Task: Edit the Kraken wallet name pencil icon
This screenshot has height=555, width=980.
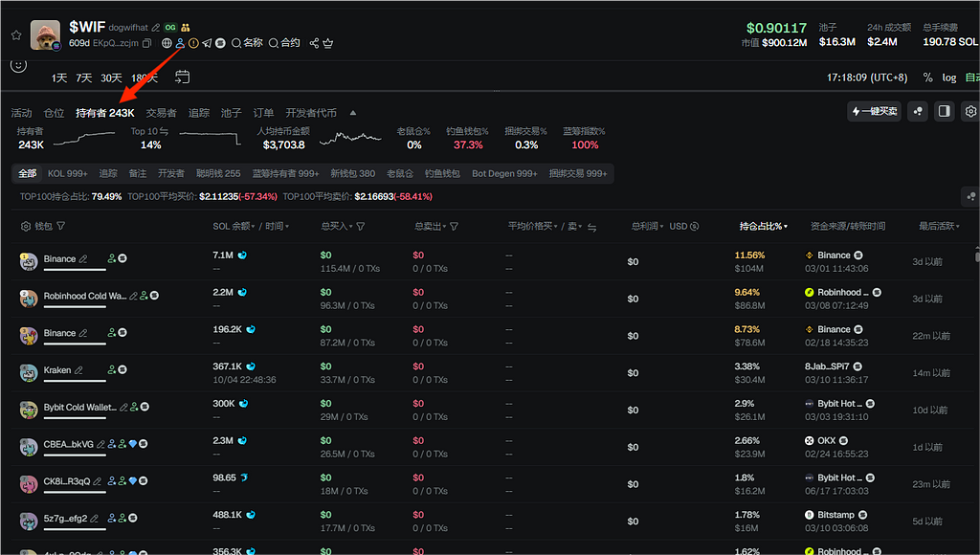Action: tap(79, 370)
